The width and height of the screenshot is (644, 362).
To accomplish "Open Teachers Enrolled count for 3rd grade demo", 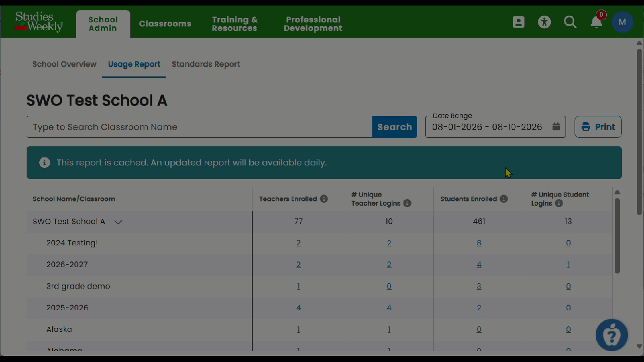I will tap(298, 286).
